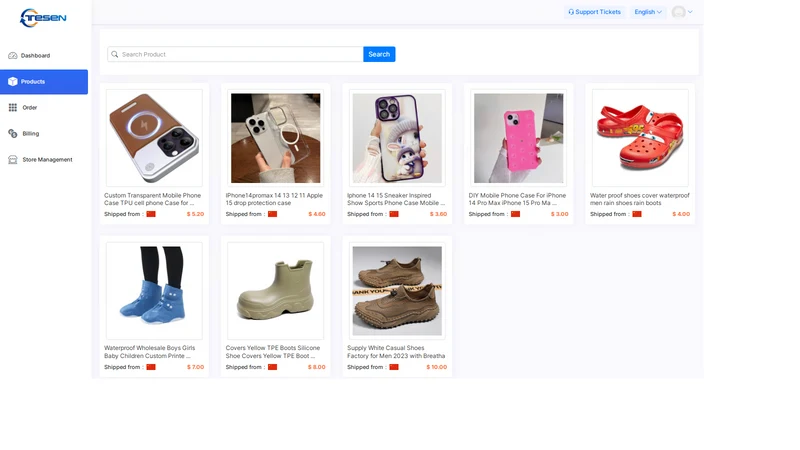Click the $ 4.60 price
The width and height of the screenshot is (800, 450).
[x=316, y=214]
